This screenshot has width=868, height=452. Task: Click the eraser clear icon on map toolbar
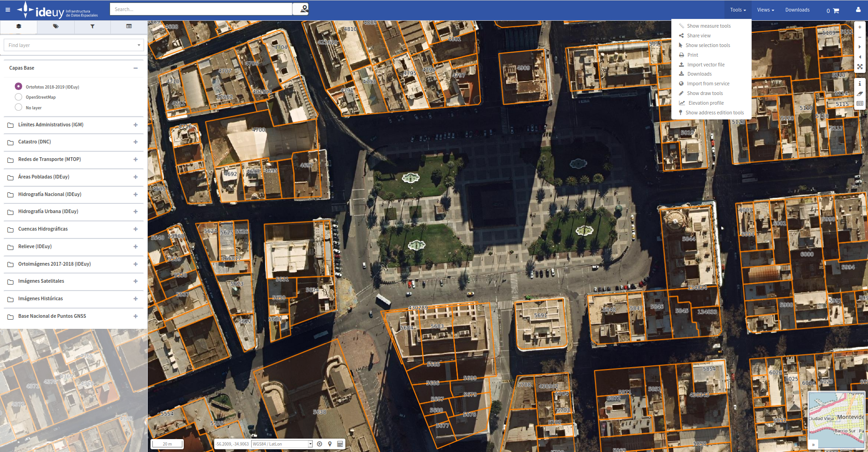[x=860, y=94]
